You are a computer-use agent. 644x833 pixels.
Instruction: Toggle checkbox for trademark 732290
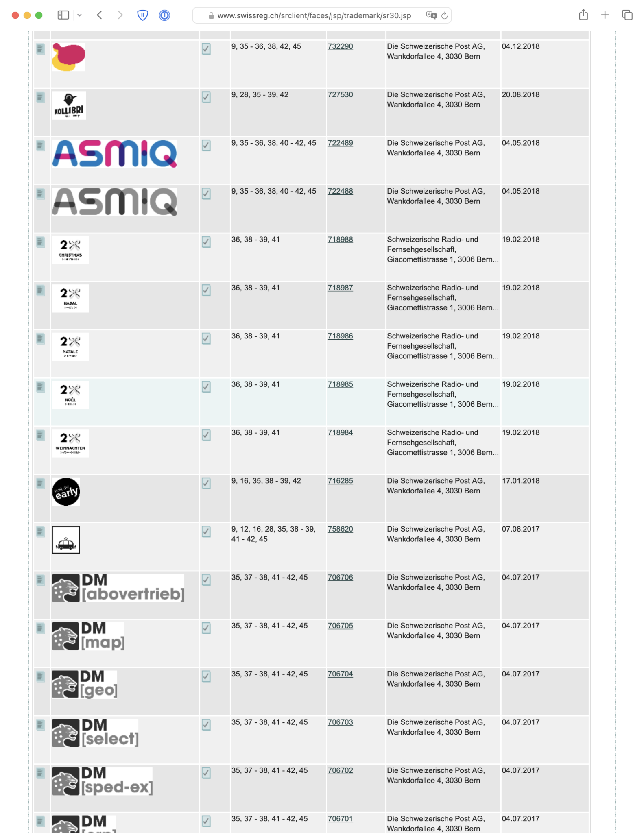click(206, 49)
